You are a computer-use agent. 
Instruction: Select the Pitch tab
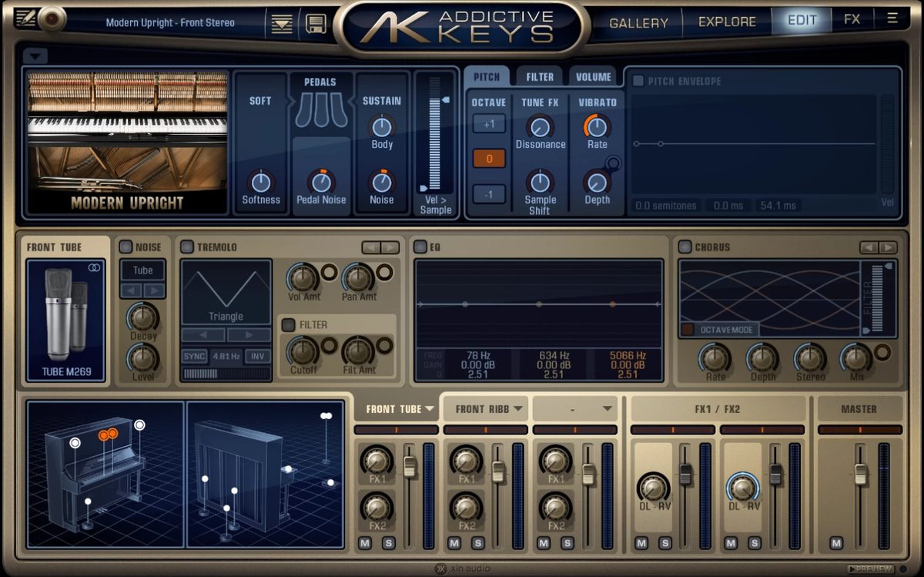click(x=487, y=77)
